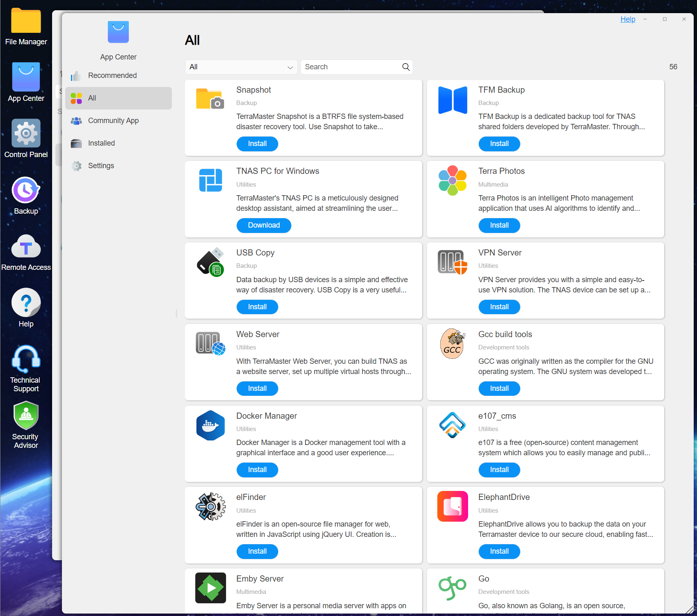Install Gcc build tools
Image resolution: width=697 pixels, height=616 pixels.
(x=499, y=388)
